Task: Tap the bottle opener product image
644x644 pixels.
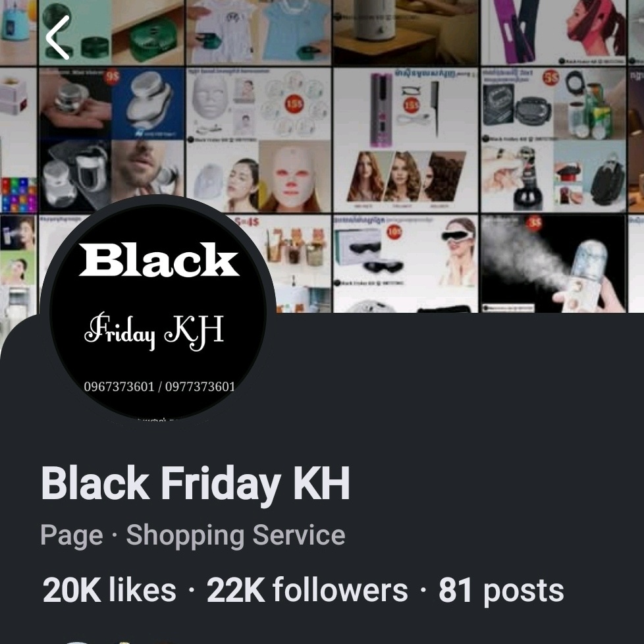Action: coord(553,140)
